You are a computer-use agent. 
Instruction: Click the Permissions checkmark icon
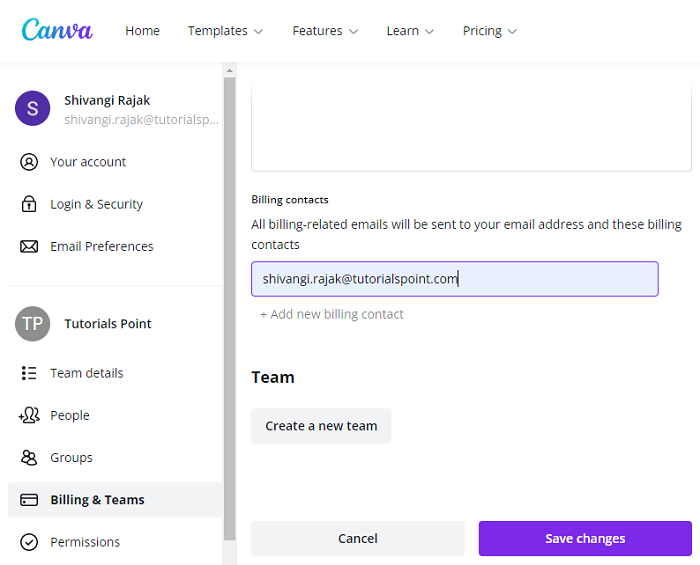coord(29,542)
